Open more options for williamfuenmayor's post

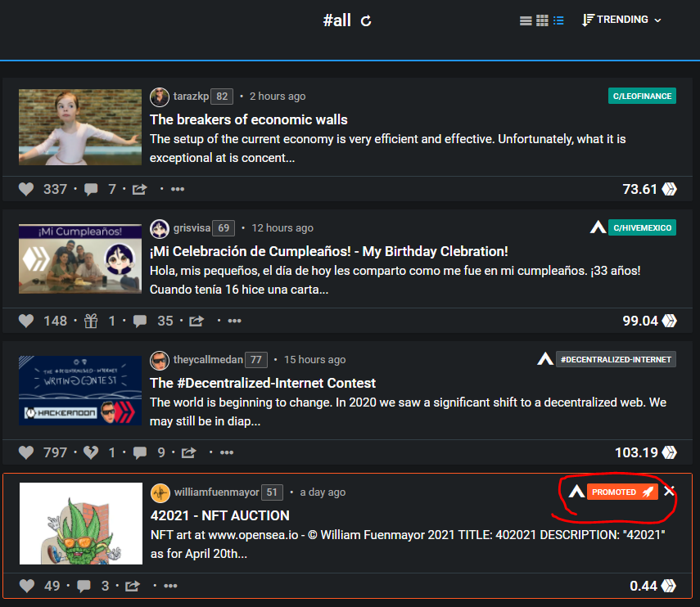tap(170, 586)
